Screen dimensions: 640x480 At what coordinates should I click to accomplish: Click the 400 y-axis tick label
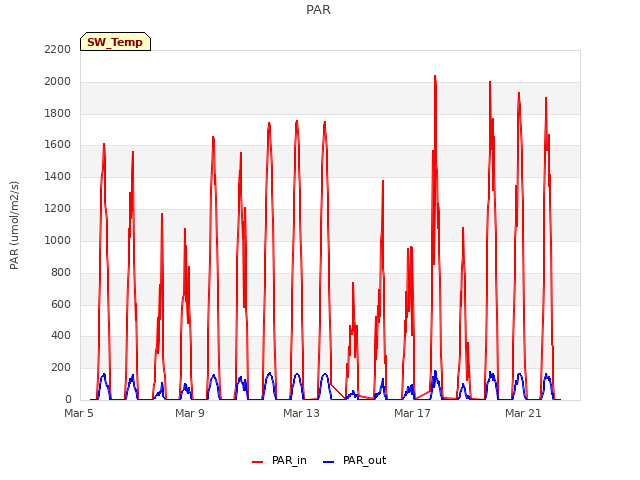pyautogui.click(x=61, y=336)
